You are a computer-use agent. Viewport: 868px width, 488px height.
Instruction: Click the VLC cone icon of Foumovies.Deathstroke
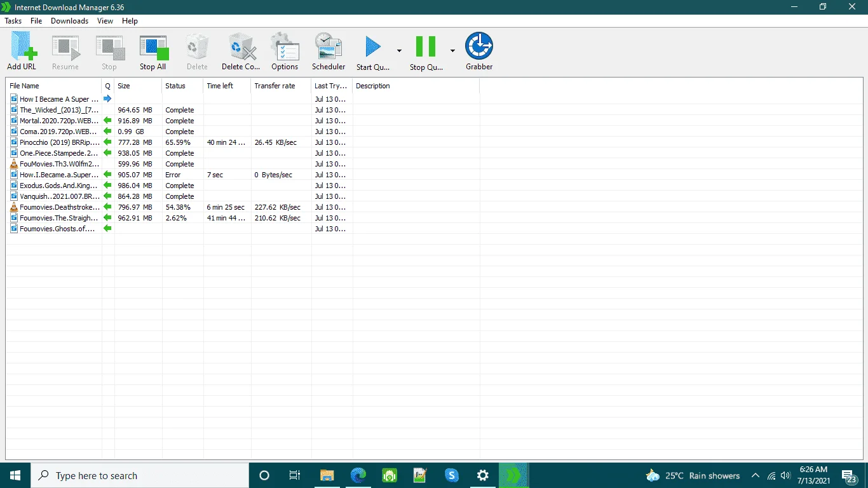[14, 207]
